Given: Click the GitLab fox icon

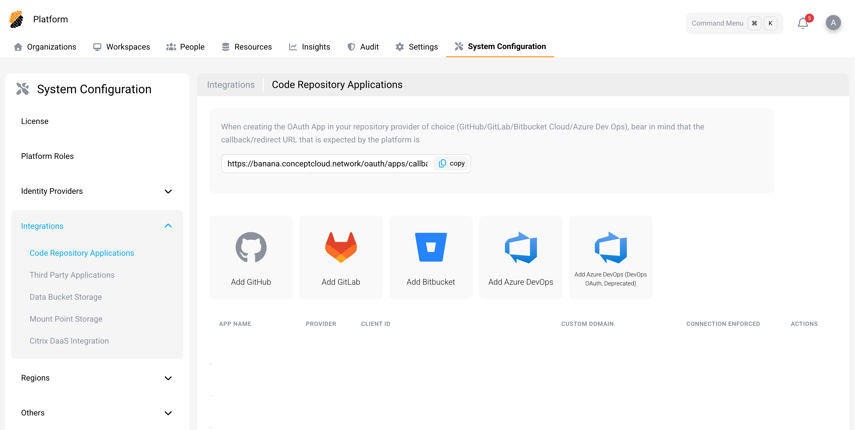Looking at the screenshot, I should pos(341,247).
